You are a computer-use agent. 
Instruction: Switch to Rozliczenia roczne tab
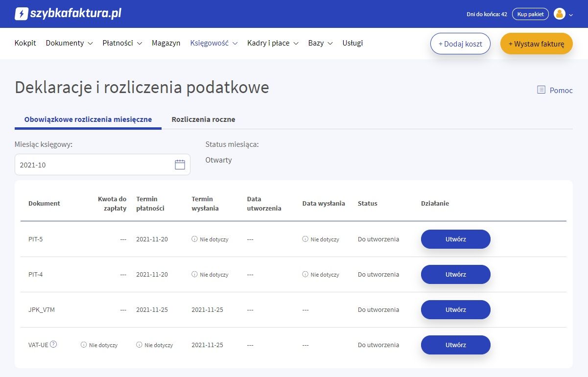pos(203,119)
